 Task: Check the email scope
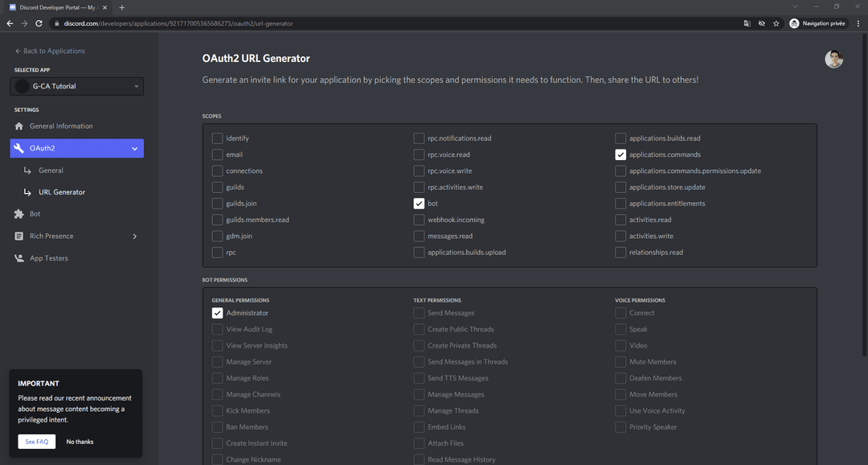point(217,154)
